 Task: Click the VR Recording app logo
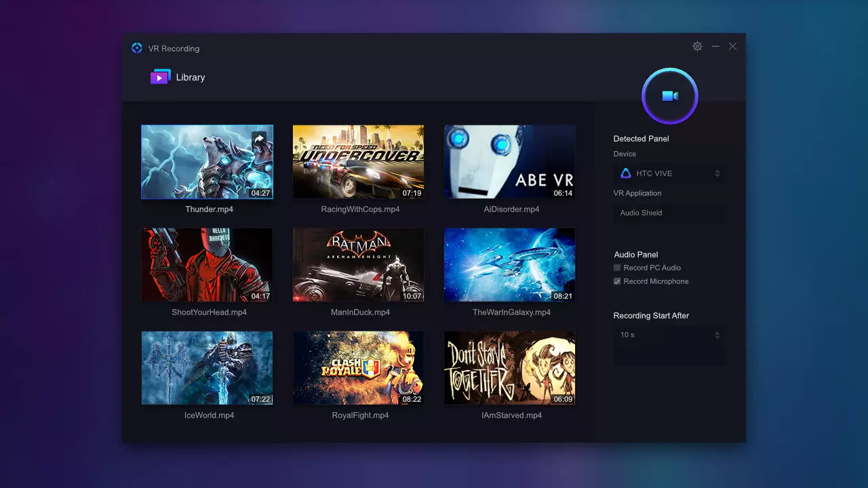coord(137,48)
